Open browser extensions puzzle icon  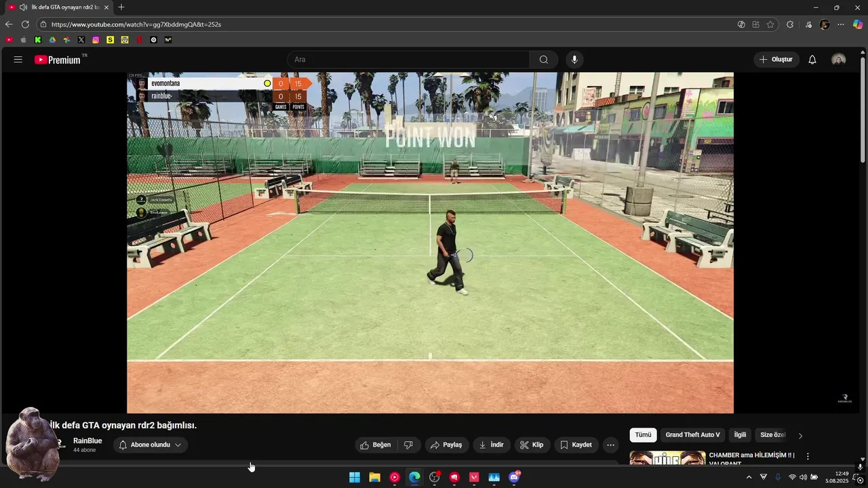[790, 24]
